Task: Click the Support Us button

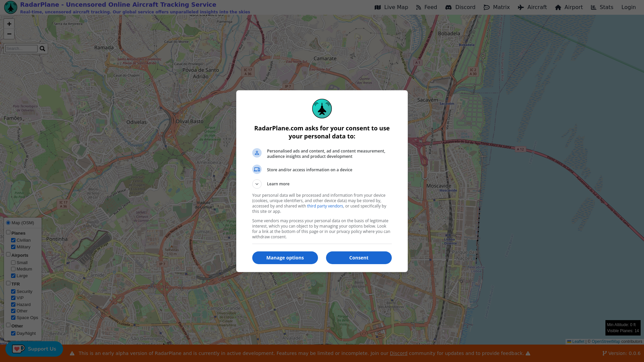Action: pos(34,349)
